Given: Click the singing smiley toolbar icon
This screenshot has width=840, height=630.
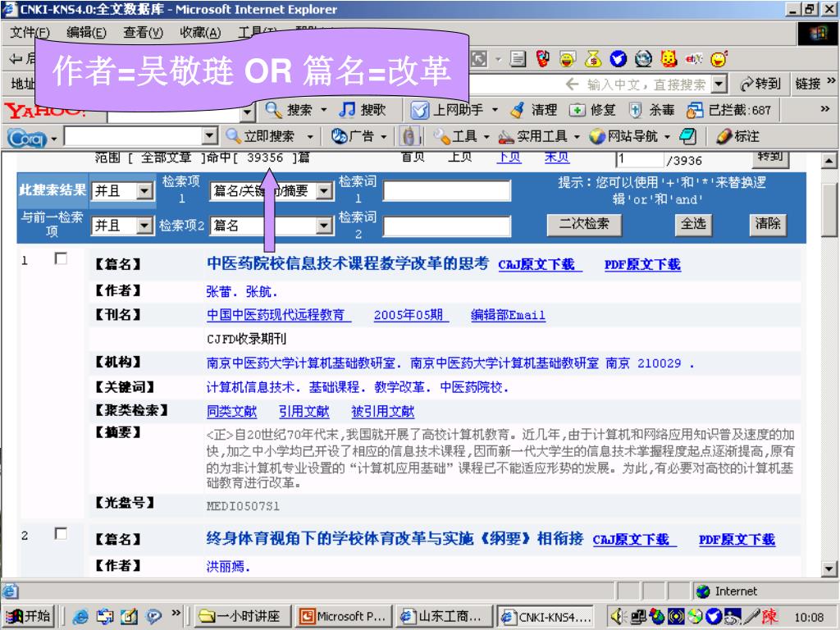Looking at the screenshot, I should (719, 58).
